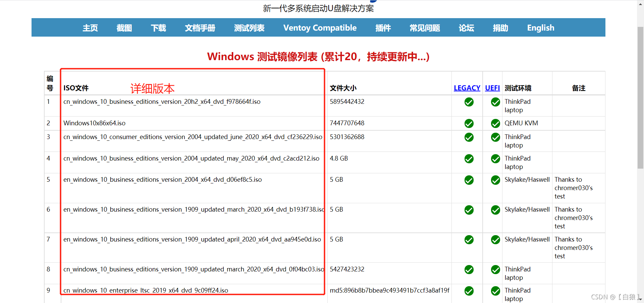Open the 捐助 nav item

(500, 28)
